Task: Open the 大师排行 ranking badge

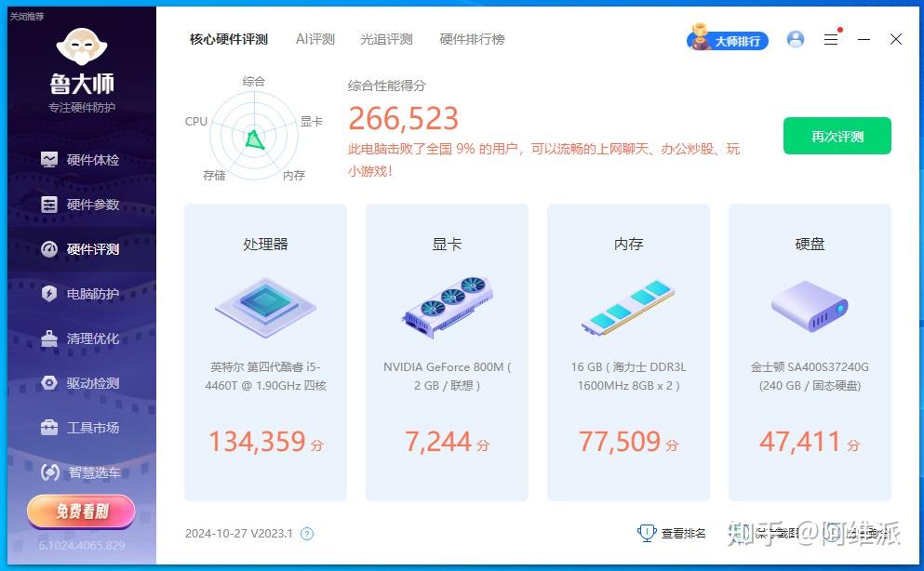Action: click(727, 40)
